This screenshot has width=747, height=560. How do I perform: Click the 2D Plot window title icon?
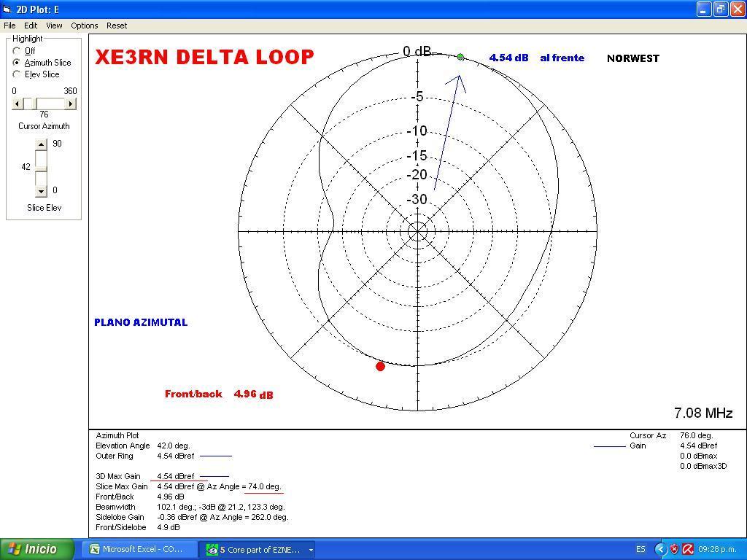(7, 9)
